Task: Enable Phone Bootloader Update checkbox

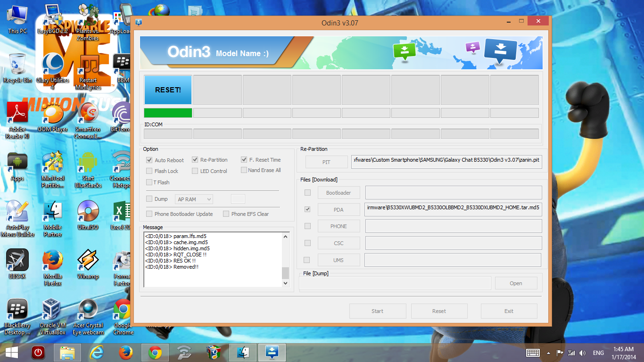Action: (149, 214)
